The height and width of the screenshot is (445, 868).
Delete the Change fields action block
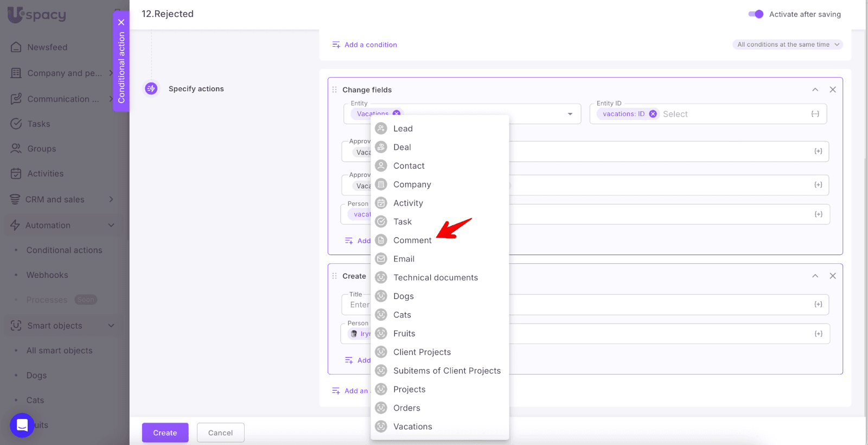pyautogui.click(x=833, y=90)
